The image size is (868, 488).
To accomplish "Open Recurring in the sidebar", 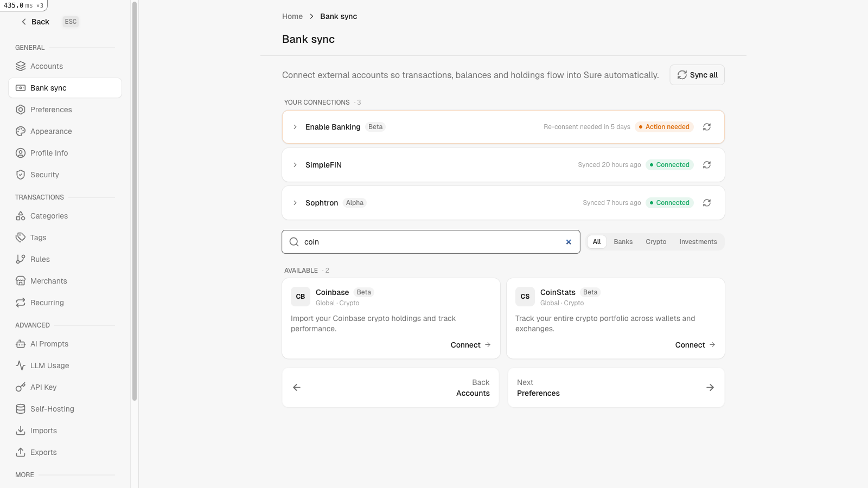I will coord(65,303).
